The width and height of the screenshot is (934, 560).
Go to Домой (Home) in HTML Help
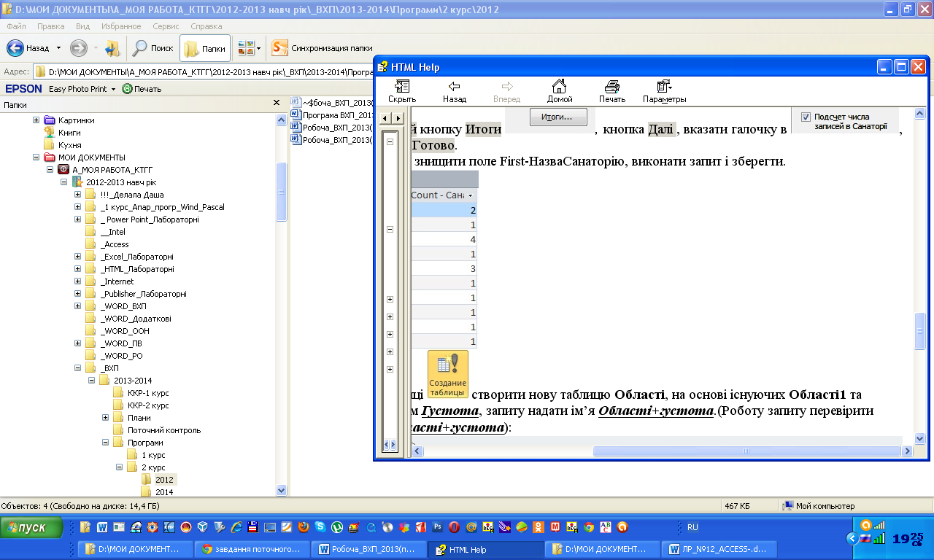click(x=559, y=90)
